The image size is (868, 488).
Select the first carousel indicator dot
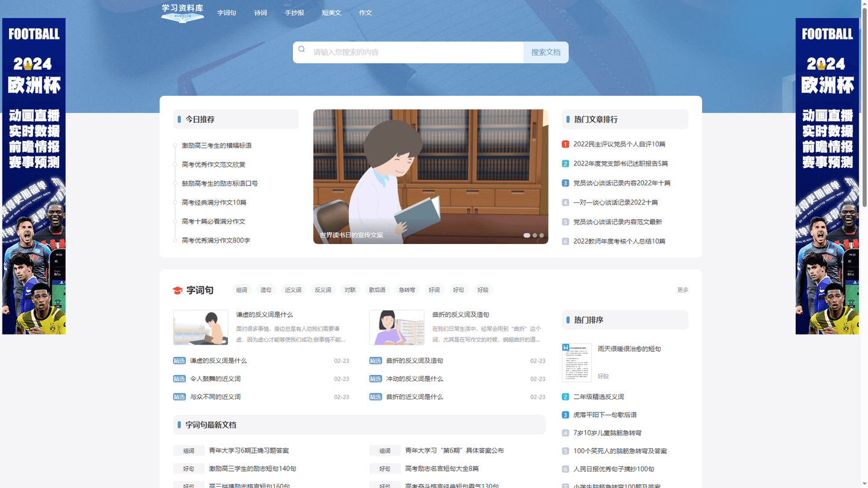coord(527,236)
